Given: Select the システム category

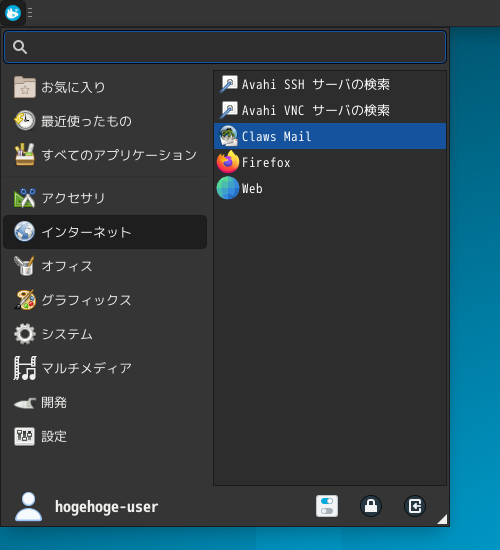Looking at the screenshot, I should (105, 334).
